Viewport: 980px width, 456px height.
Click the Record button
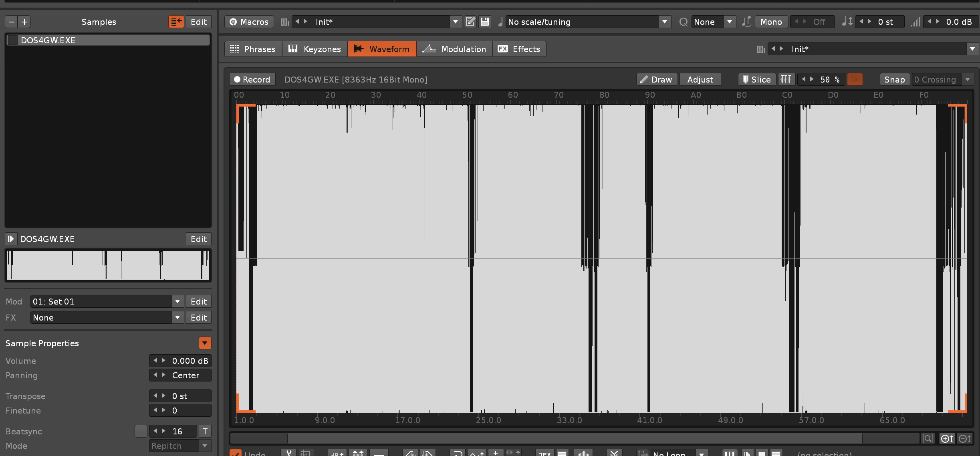click(252, 79)
